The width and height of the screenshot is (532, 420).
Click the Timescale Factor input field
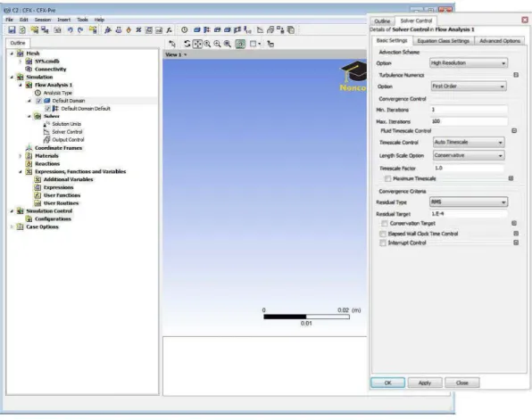(469, 169)
